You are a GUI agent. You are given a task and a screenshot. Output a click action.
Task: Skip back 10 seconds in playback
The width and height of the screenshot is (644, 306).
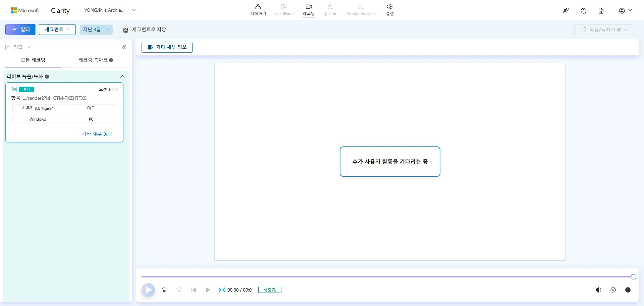[x=164, y=290]
